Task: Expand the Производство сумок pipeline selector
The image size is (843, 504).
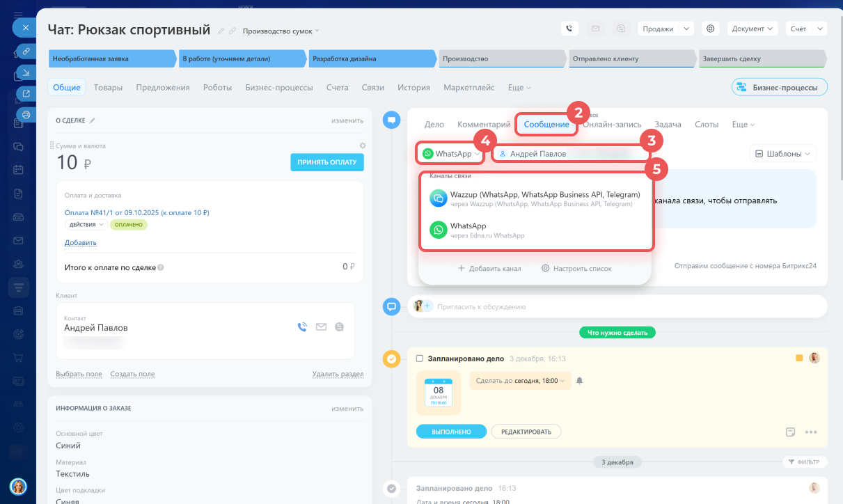Action: click(281, 31)
